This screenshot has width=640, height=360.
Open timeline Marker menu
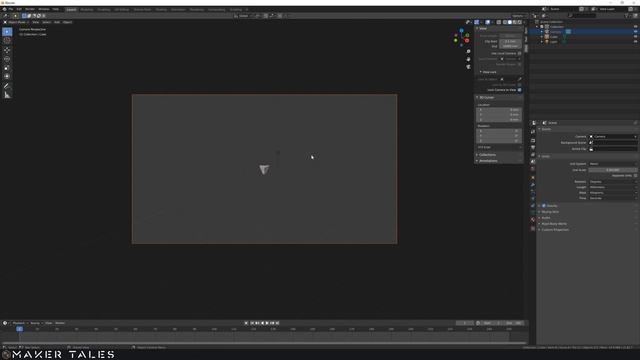point(60,323)
